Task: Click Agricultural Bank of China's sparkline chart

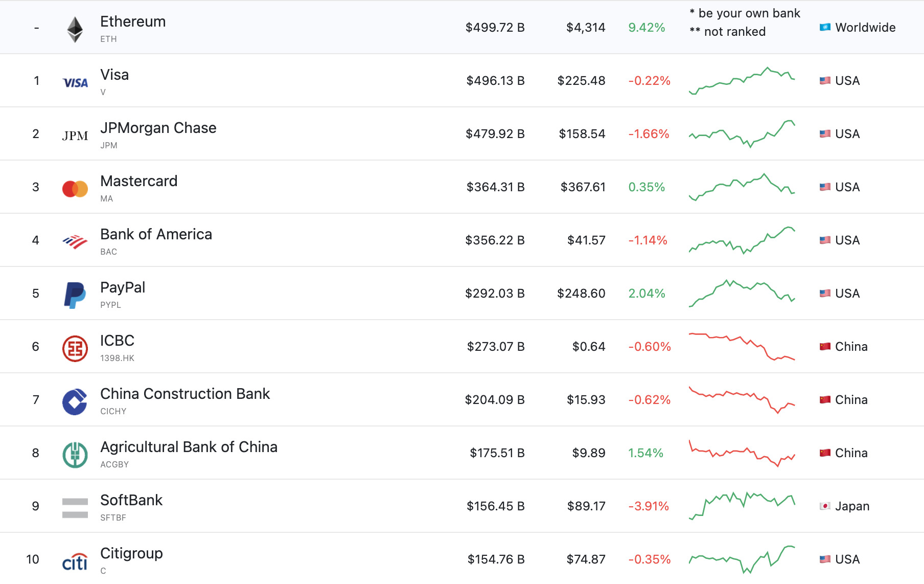Action: pyautogui.click(x=742, y=453)
